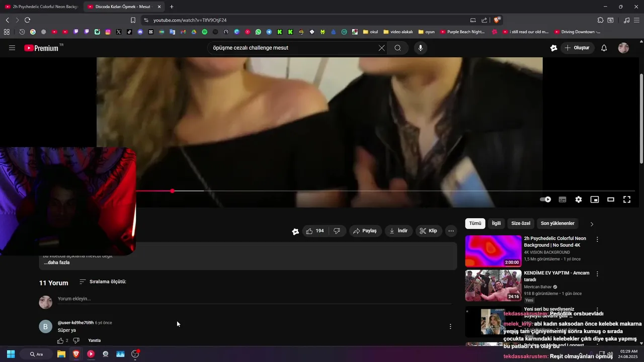
Task: Show more filter chips with arrow
Action: coord(592,224)
